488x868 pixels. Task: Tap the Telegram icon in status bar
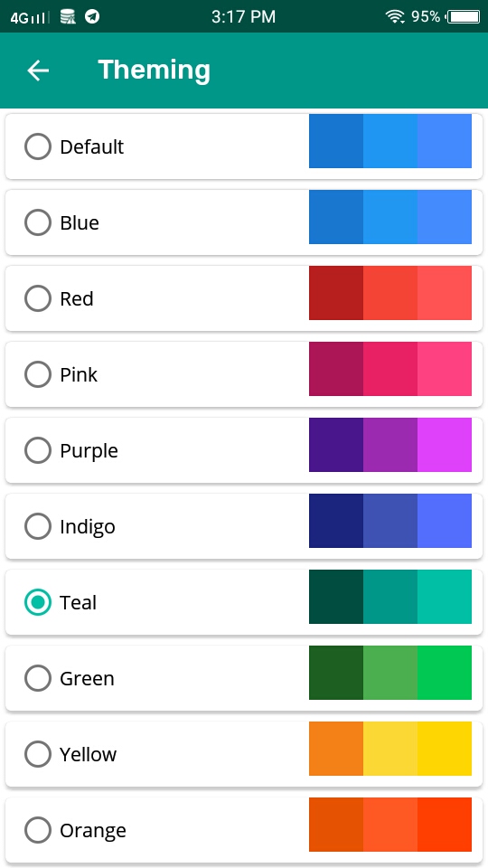(92, 16)
